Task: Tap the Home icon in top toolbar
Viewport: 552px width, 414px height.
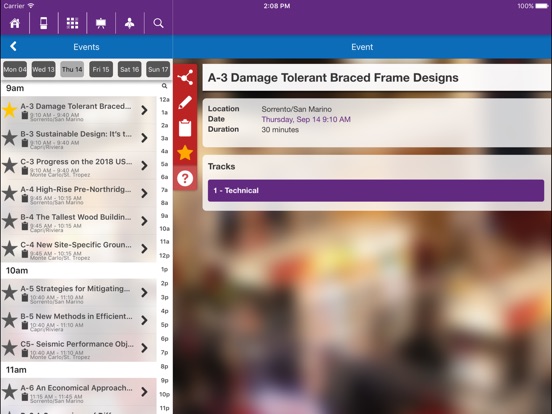Action: coord(15,23)
